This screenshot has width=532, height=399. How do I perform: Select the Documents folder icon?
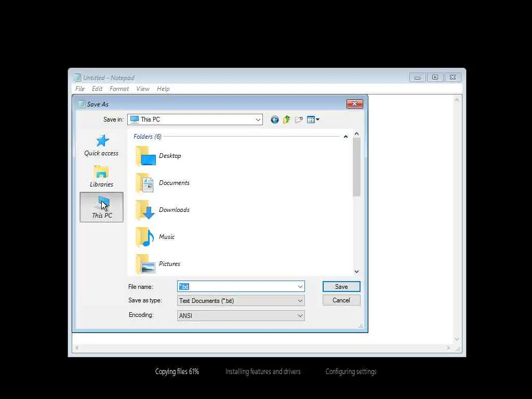coord(145,183)
